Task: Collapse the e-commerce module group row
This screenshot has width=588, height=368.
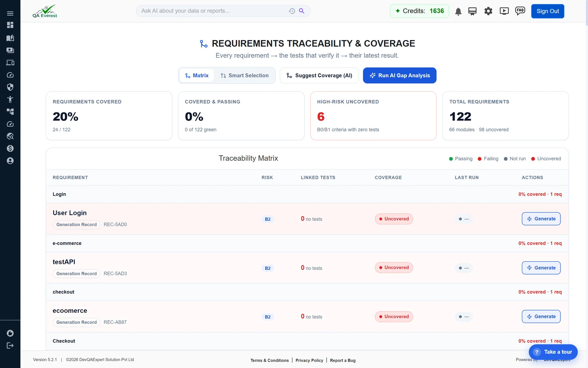Action: point(307,243)
